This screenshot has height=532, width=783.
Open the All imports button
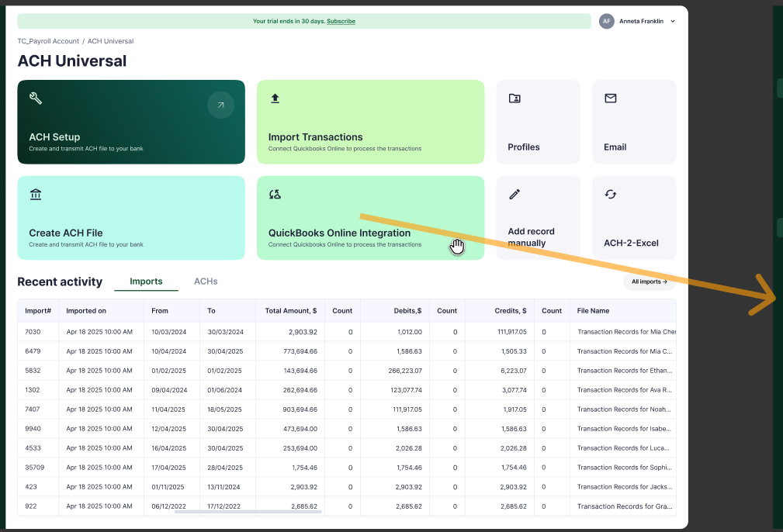[650, 282]
